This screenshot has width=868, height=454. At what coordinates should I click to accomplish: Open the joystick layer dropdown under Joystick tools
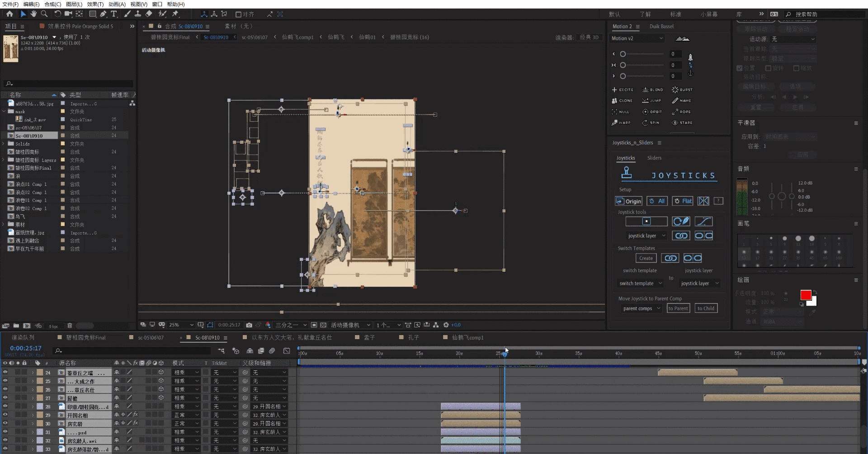[x=646, y=236]
